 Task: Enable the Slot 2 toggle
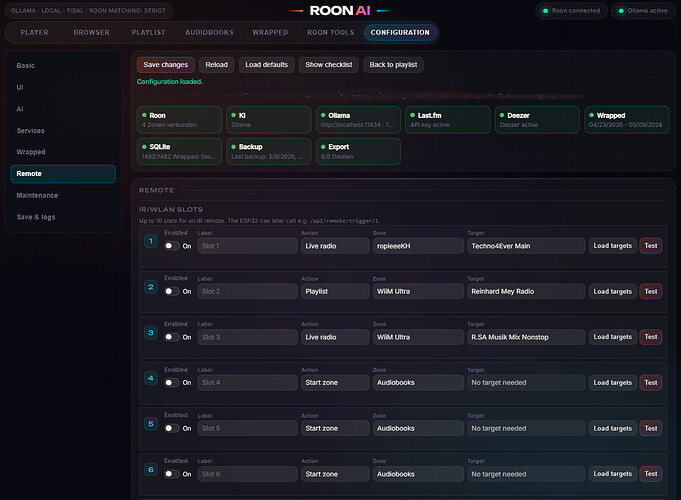(172, 291)
